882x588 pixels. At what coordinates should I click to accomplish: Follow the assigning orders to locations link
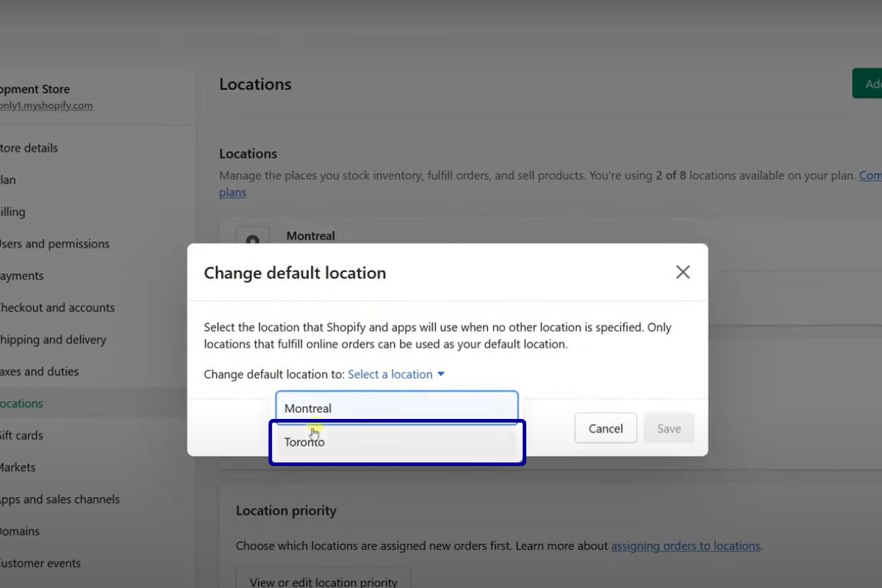(x=686, y=546)
